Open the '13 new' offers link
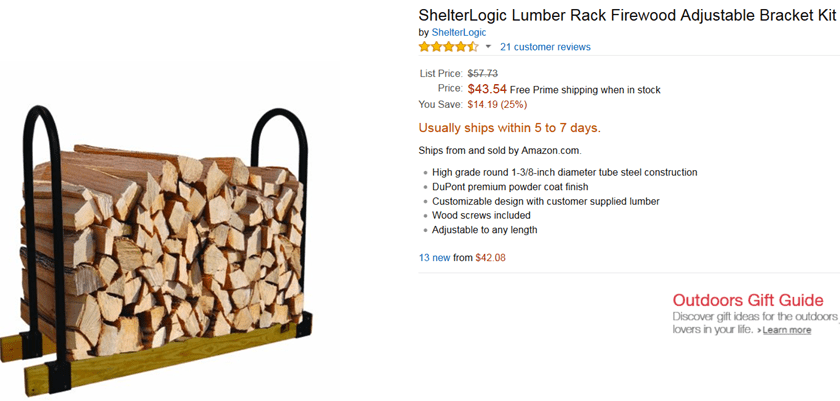Image resolution: width=840 pixels, height=401 pixels. [x=435, y=258]
